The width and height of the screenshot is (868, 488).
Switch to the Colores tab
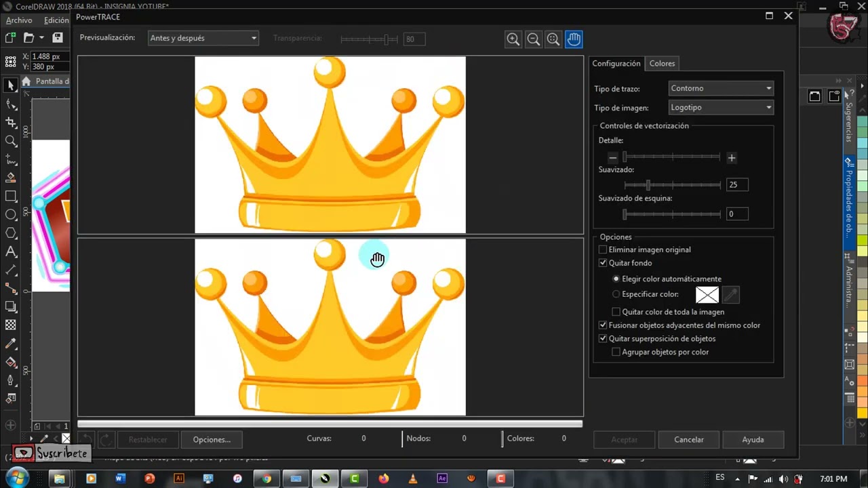point(662,63)
